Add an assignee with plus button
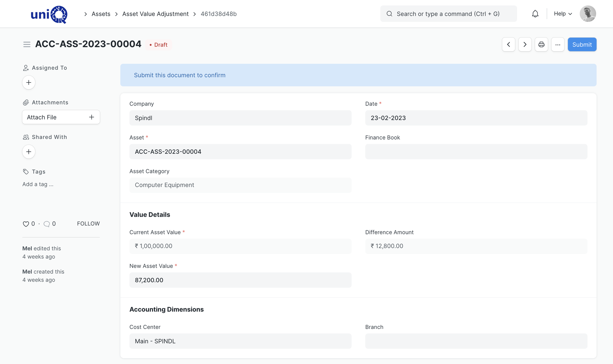 (29, 83)
